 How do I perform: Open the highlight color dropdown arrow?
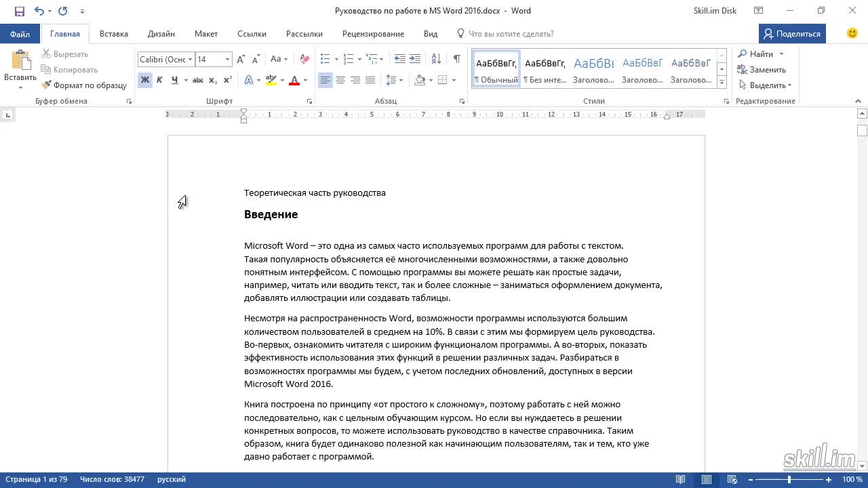[281, 80]
